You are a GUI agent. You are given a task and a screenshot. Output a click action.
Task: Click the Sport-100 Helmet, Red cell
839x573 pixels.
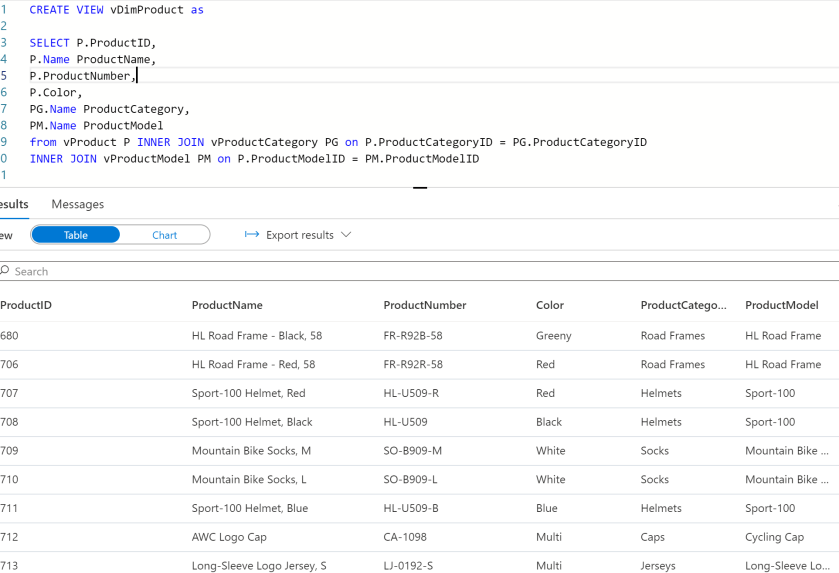pyautogui.click(x=248, y=393)
